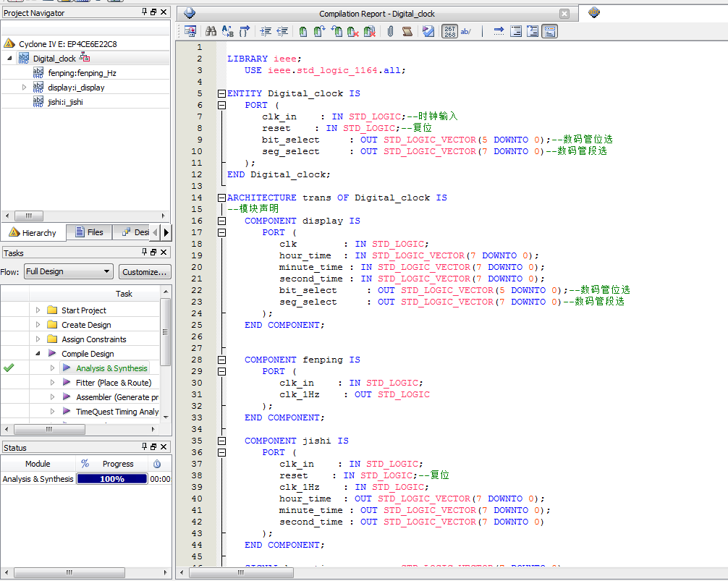Float the Status panel window

tap(153, 447)
